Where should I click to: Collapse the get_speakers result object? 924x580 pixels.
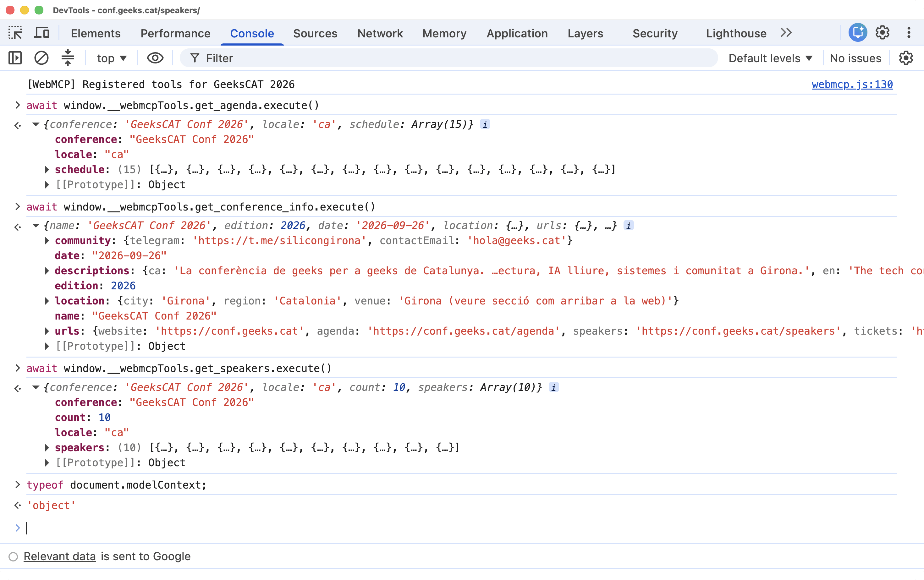(36, 387)
